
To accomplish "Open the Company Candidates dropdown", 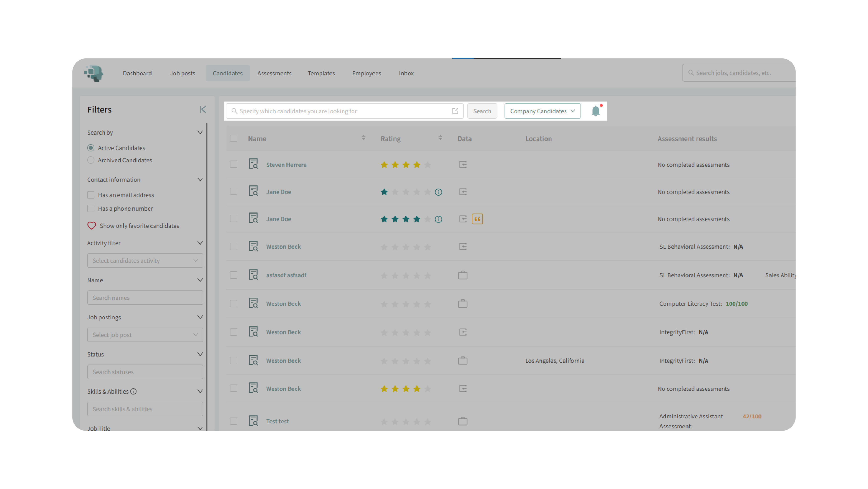I will [542, 111].
